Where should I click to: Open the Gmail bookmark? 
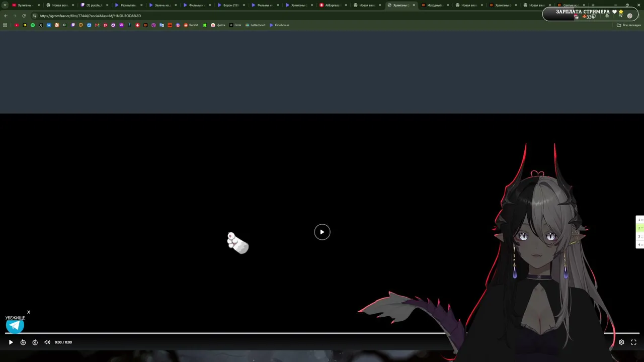click(x=97, y=25)
